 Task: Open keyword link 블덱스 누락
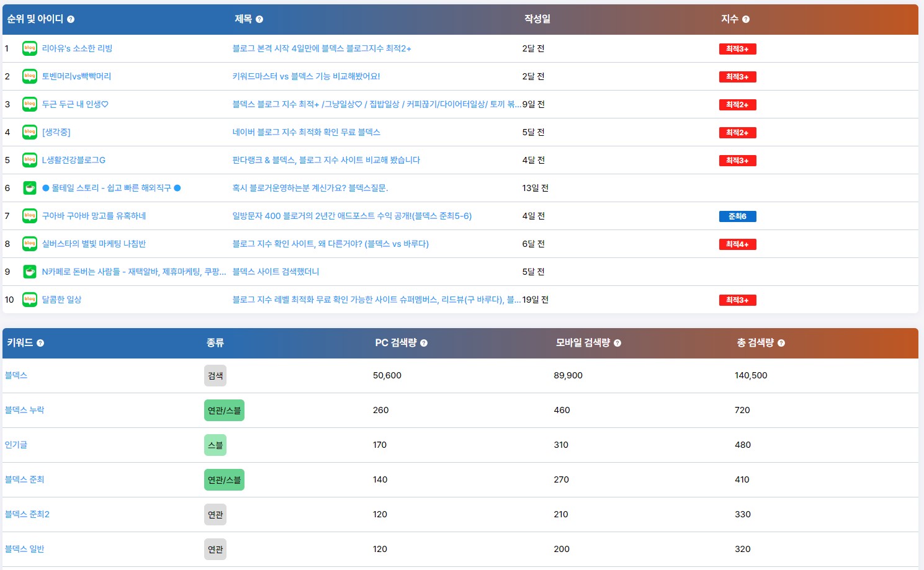point(24,410)
